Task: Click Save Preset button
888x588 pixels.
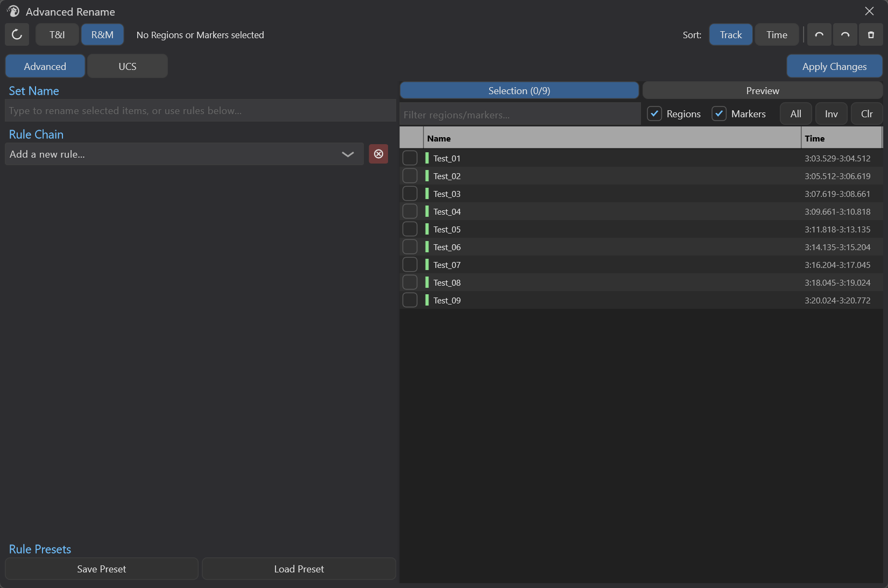Action: [x=102, y=569]
